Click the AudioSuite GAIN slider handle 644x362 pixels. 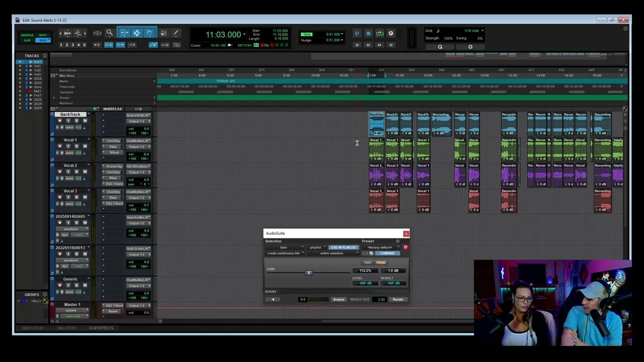pos(309,273)
